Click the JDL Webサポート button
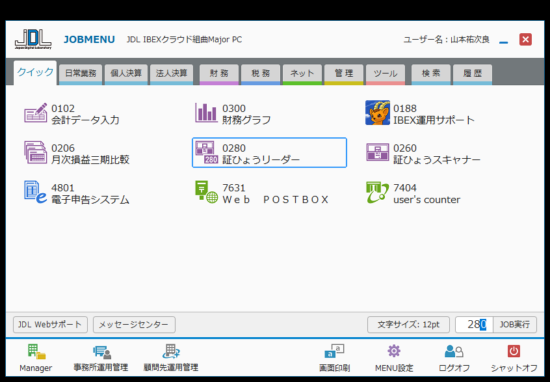Image resolution: width=550 pixels, height=382 pixels. pos(50,324)
